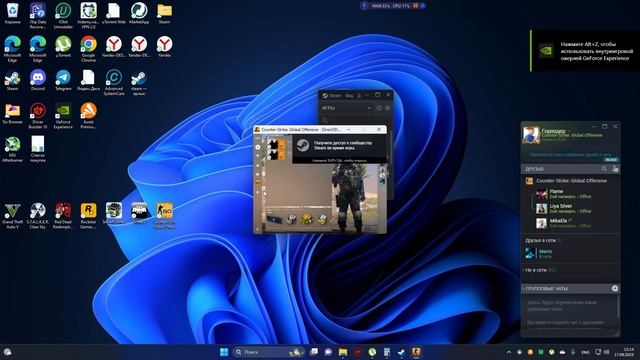Launch Avast Premium desktop shortcut
Screen dimensions: 640x360
click(88, 116)
